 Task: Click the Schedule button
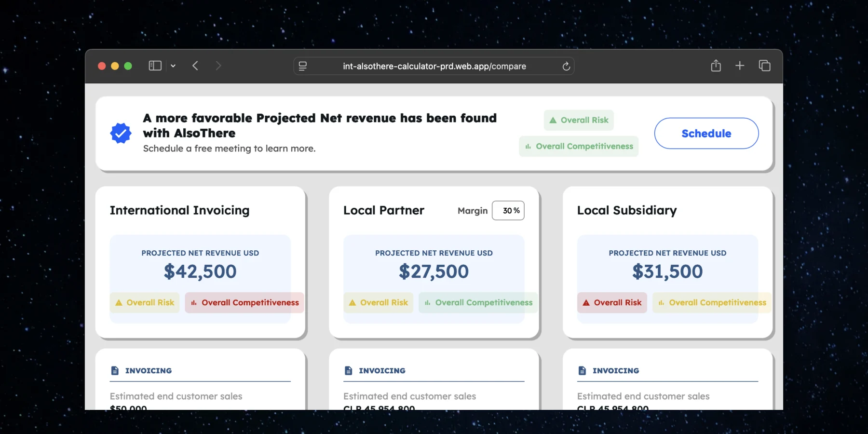tap(706, 134)
